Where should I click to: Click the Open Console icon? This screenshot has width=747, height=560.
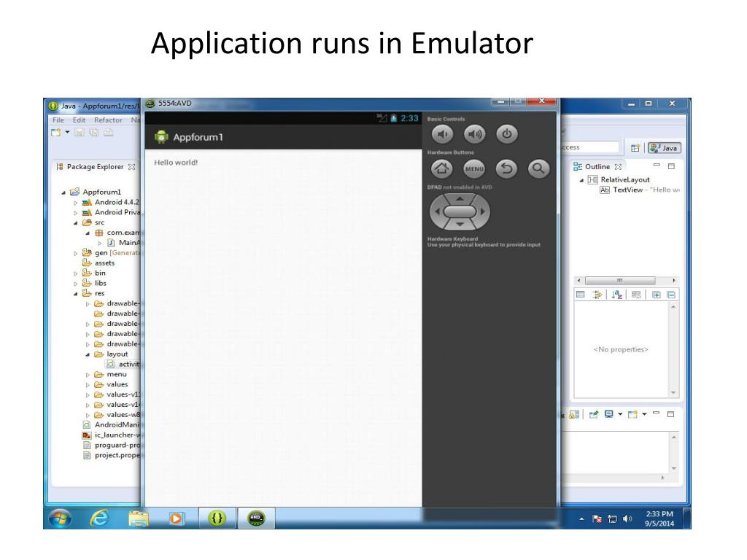pos(632,414)
